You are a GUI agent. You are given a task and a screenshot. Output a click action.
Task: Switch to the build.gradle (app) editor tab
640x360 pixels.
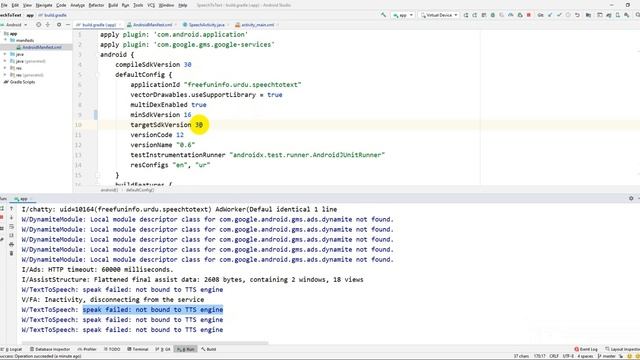coord(98,25)
